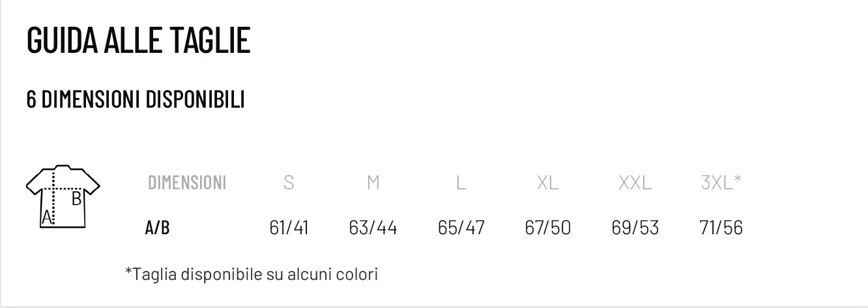The width and height of the screenshot is (868, 308).
Task: Select the 3XL* size column header
Action: pyautogui.click(x=721, y=183)
